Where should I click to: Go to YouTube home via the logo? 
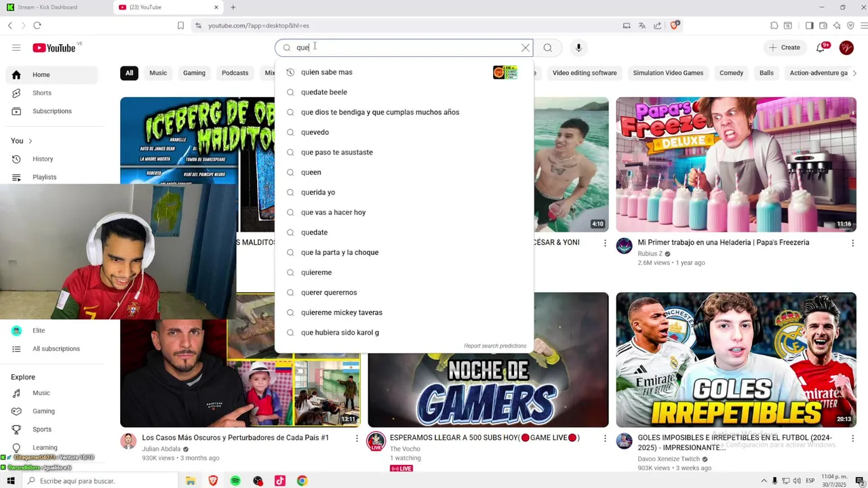54,47
